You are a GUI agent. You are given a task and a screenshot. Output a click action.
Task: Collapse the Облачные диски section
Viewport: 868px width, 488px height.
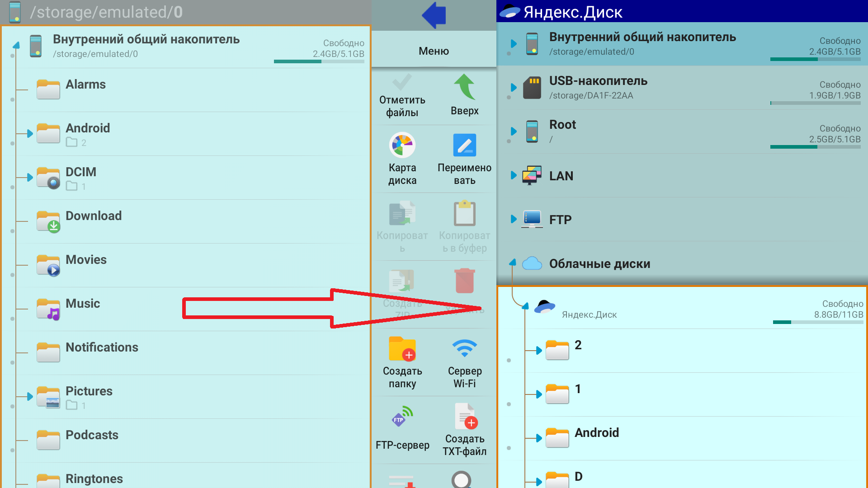[x=513, y=262]
